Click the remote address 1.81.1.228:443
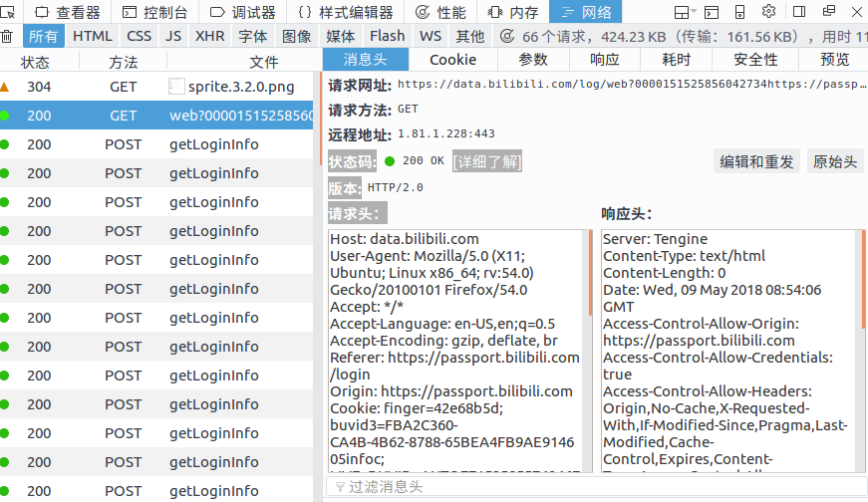 [x=446, y=133]
